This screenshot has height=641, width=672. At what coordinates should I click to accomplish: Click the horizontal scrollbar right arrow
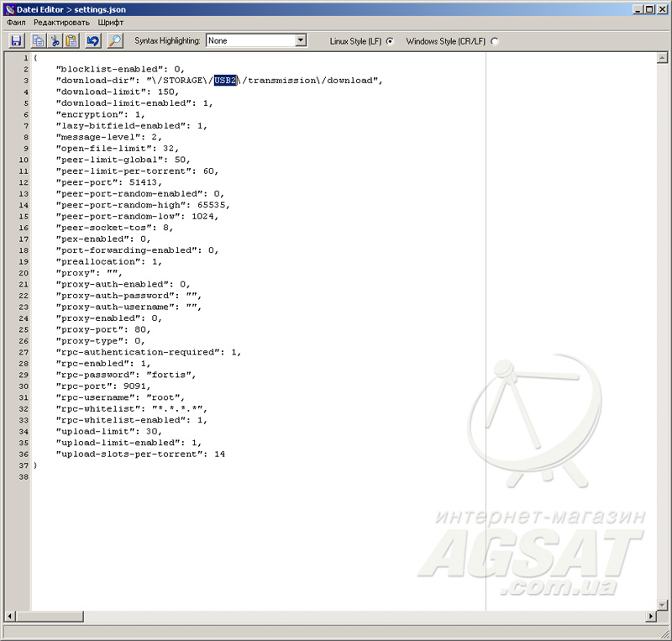tap(651, 616)
